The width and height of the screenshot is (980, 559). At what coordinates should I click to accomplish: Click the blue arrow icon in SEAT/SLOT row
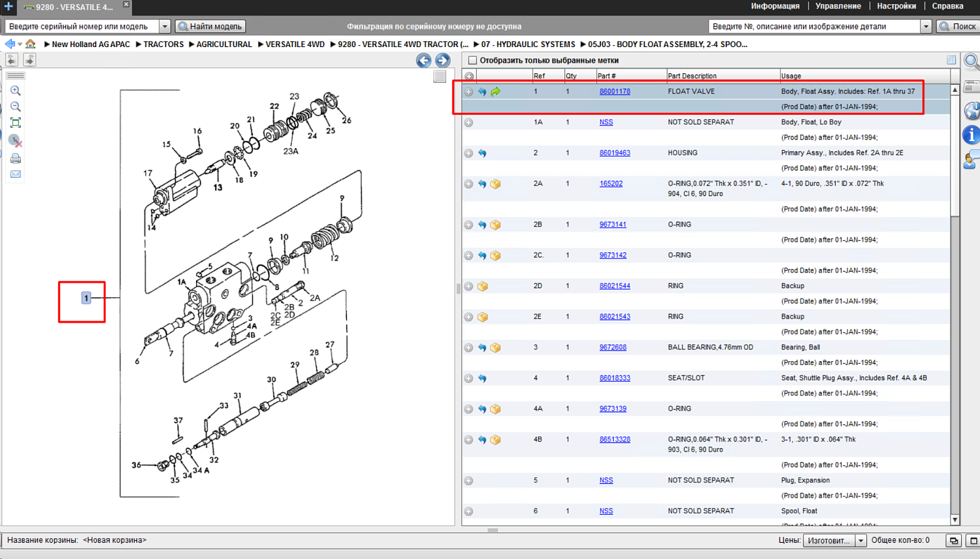482,378
